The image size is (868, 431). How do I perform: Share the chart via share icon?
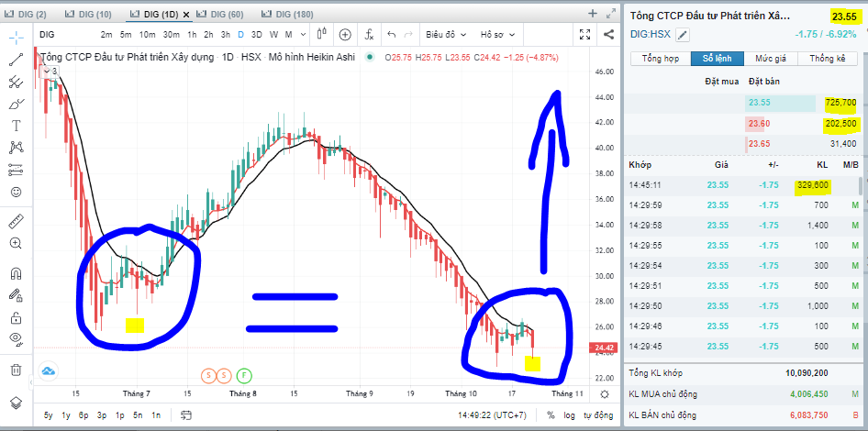(608, 34)
